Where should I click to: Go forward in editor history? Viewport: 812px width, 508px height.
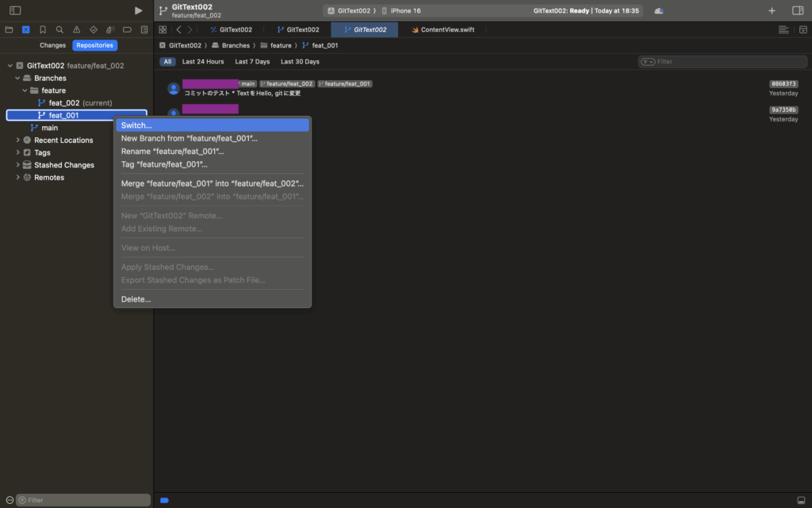coord(190,29)
